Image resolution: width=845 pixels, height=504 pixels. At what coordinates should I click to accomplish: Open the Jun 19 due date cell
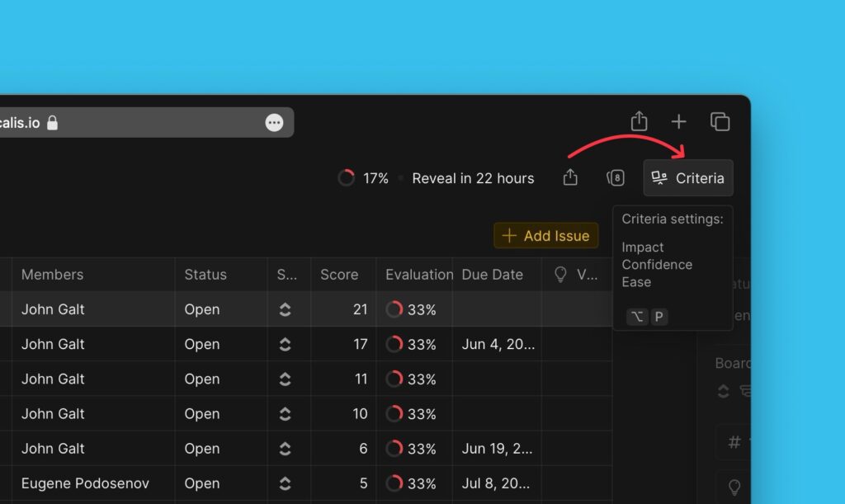497,449
